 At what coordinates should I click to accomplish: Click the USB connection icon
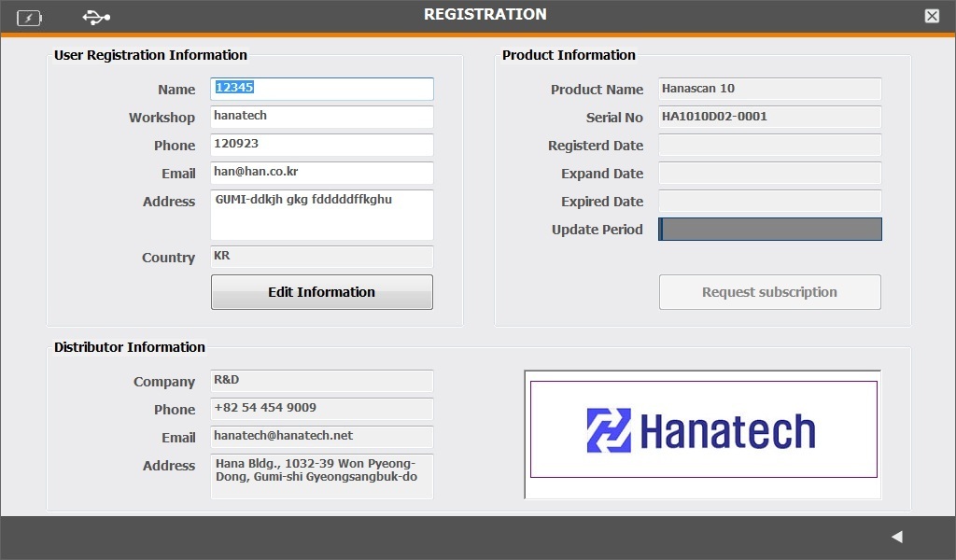(95, 17)
